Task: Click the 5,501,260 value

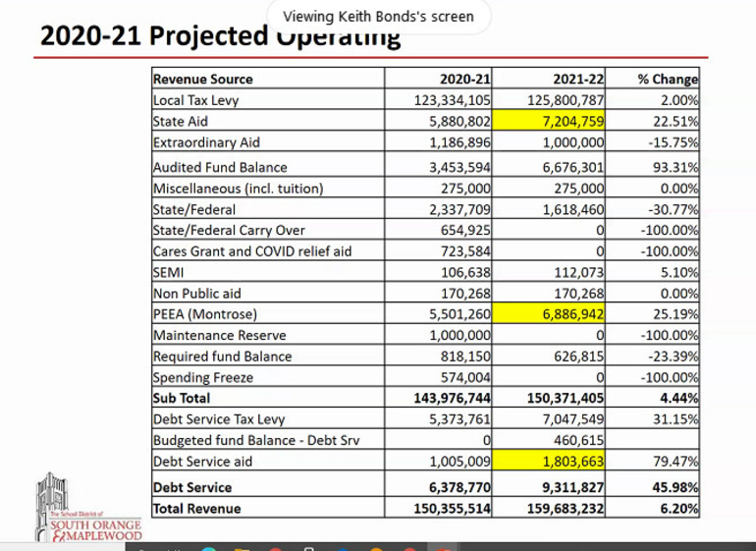Action: pyautogui.click(x=459, y=314)
